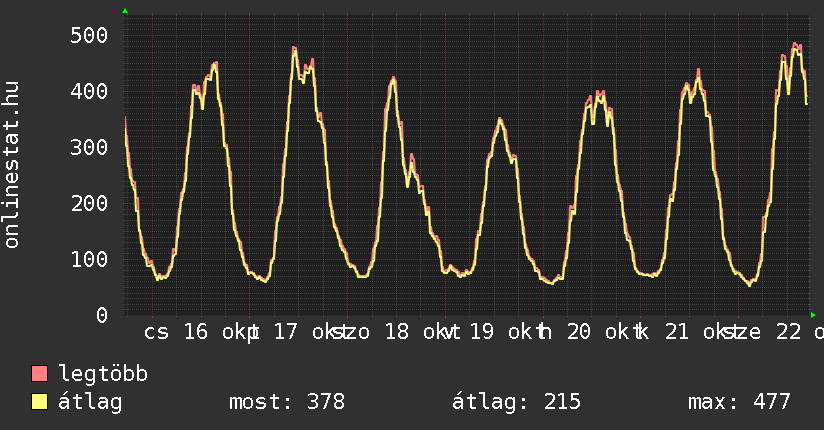The width and height of the screenshot is (824, 430).
Task: Click the green arrow at x-axis right end
Action: point(813,314)
